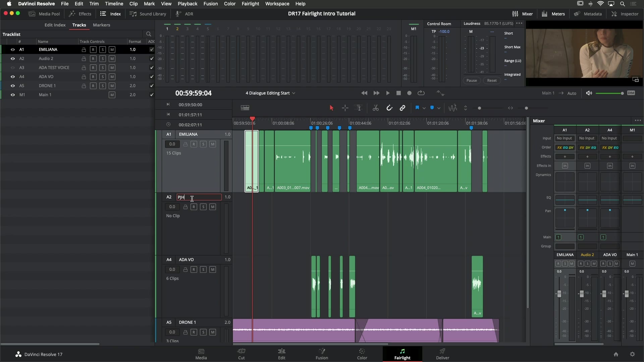
Task: Toggle visibility of A5 DRONE 1
Action: pos(13,86)
